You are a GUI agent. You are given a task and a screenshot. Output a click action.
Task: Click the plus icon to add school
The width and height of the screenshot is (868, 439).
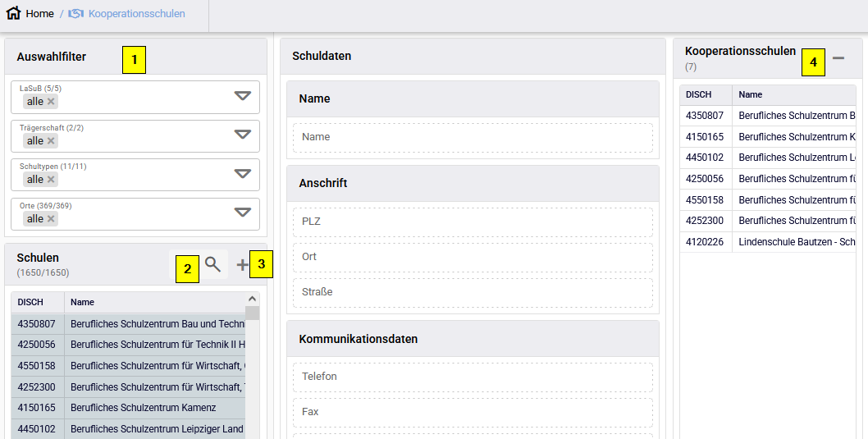click(x=242, y=264)
